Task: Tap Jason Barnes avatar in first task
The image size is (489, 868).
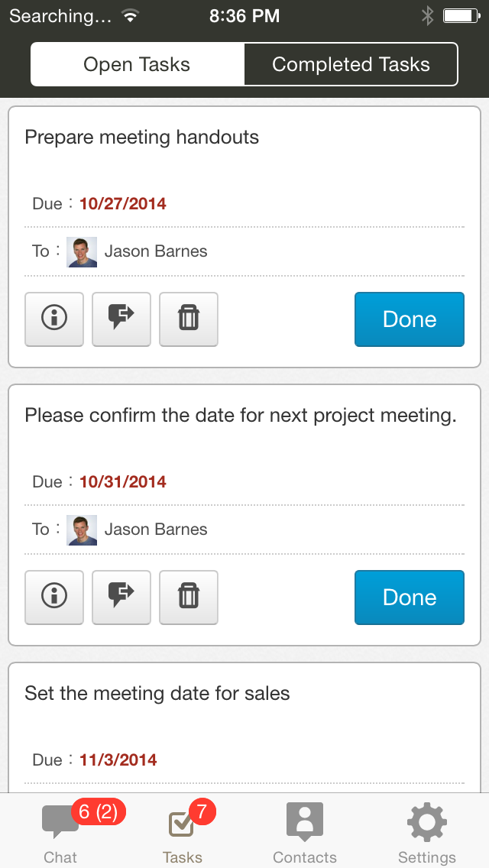Action: click(x=82, y=251)
